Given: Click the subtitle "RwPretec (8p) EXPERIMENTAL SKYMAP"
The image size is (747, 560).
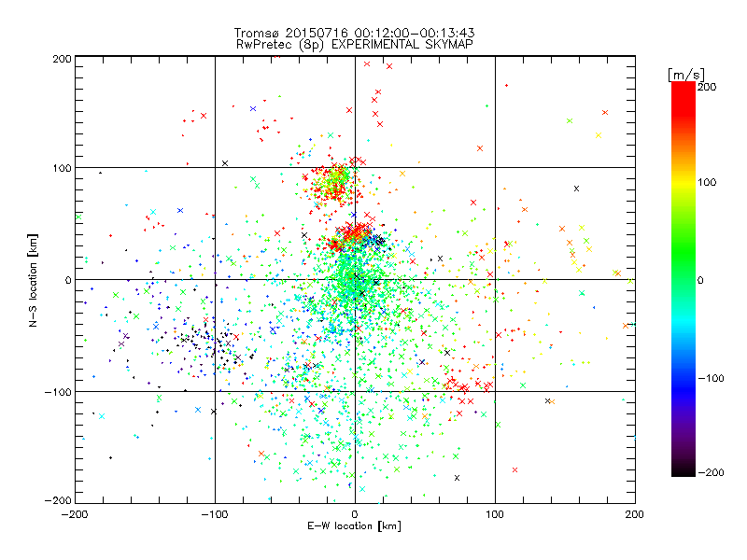Looking at the screenshot, I should click(355, 45).
